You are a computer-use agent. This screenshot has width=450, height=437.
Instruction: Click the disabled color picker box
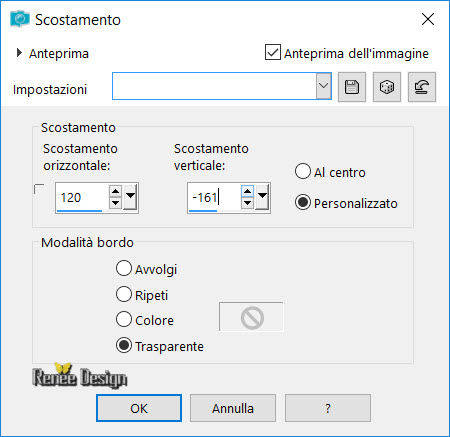pyautogui.click(x=251, y=317)
